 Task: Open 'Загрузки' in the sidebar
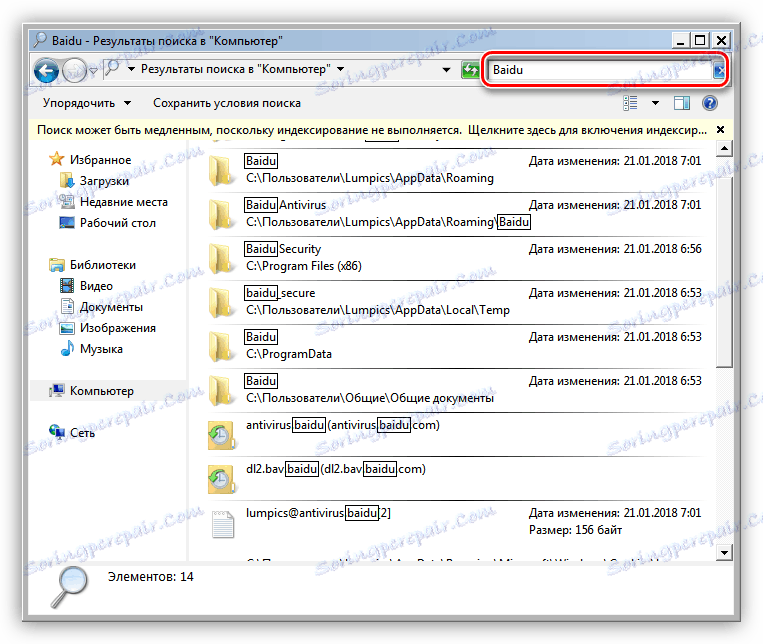104,181
